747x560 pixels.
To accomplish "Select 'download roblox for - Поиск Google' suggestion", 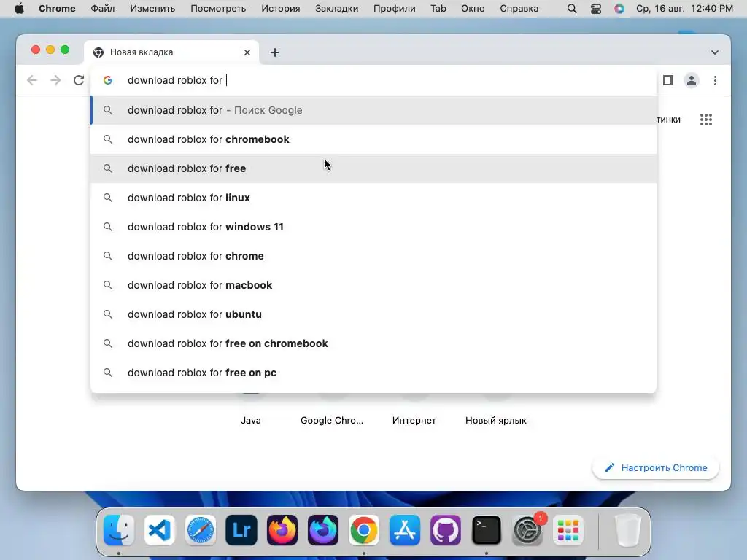I will pos(373,110).
